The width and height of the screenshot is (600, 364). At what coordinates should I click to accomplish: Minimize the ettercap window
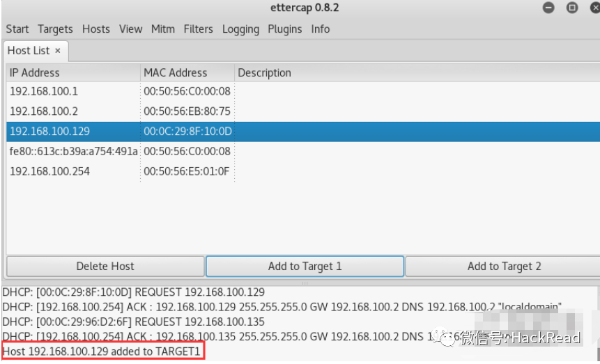pyautogui.click(x=548, y=8)
